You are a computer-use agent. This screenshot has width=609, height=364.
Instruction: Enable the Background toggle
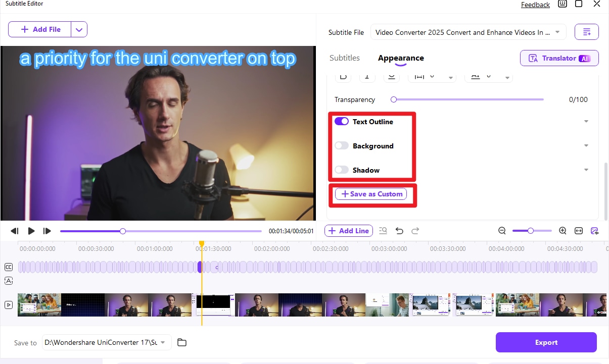pyautogui.click(x=342, y=145)
